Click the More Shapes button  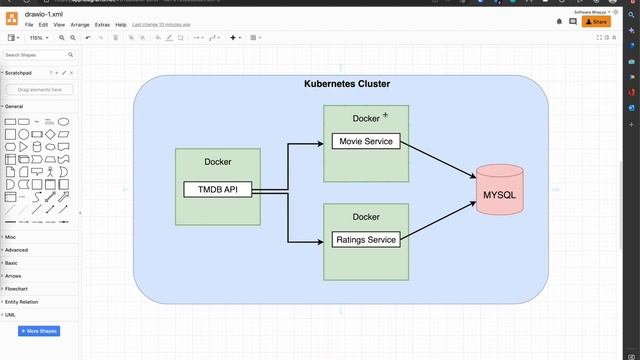[39, 331]
